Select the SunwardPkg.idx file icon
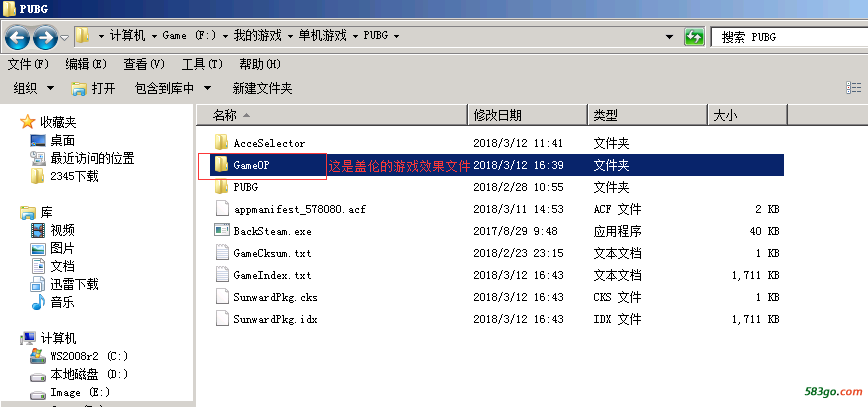Screen dimensions: 868x407 tap(221, 319)
